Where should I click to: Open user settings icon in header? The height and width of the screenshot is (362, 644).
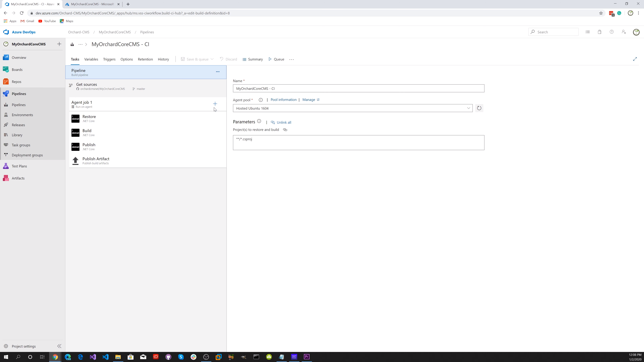coord(624,32)
